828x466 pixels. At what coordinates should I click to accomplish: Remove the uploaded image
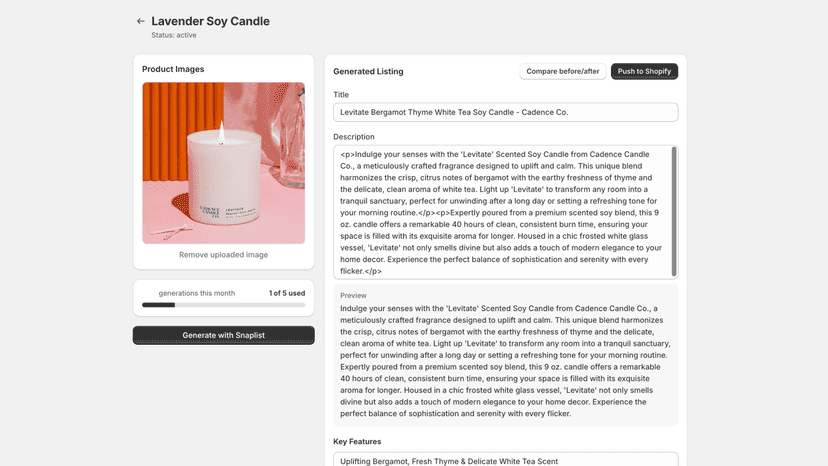pyautogui.click(x=223, y=255)
